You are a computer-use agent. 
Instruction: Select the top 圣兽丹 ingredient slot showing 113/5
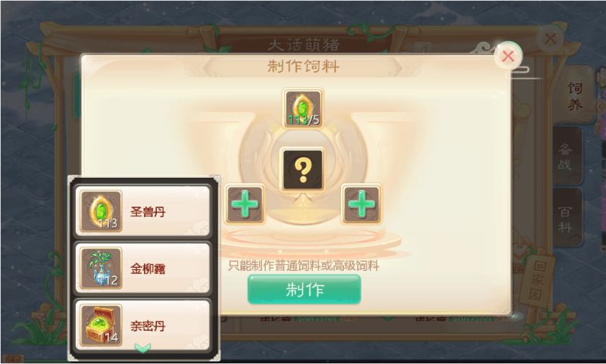[303, 108]
